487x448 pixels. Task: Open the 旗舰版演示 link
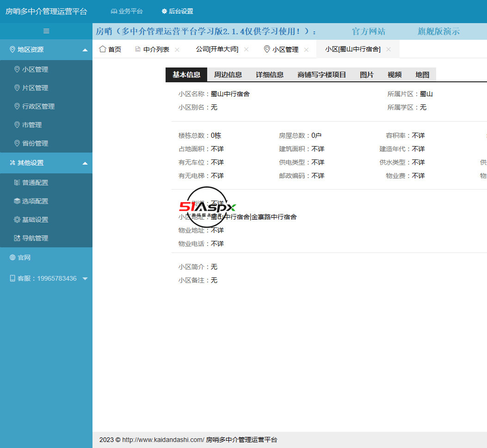point(438,31)
